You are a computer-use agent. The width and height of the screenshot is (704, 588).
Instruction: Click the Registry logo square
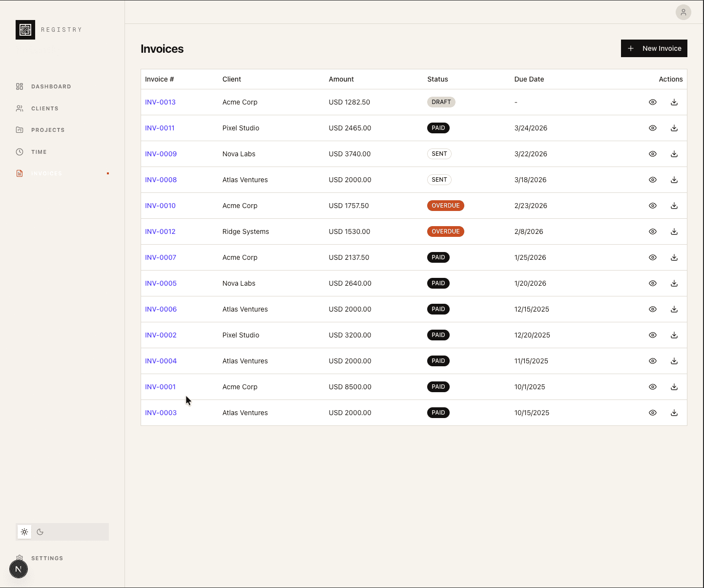25,29
